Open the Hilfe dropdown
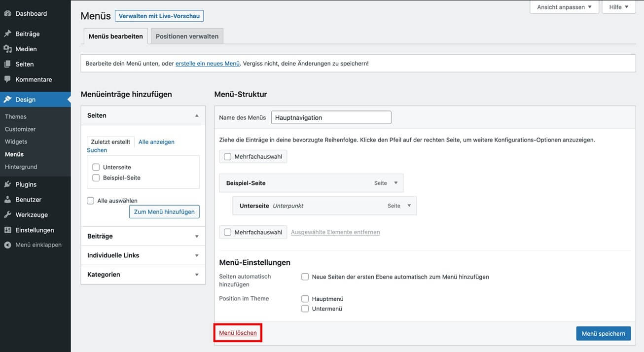This screenshot has width=644, height=352. (619, 7)
